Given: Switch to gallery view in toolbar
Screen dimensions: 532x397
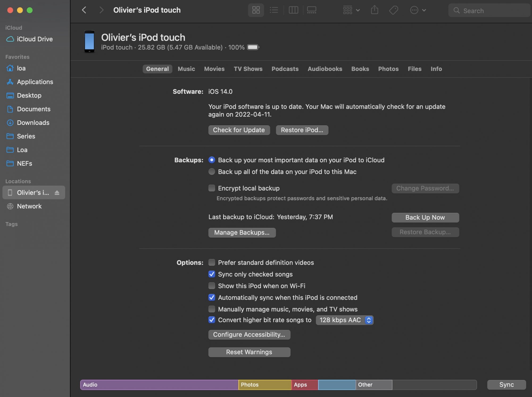Looking at the screenshot, I should pos(311,10).
